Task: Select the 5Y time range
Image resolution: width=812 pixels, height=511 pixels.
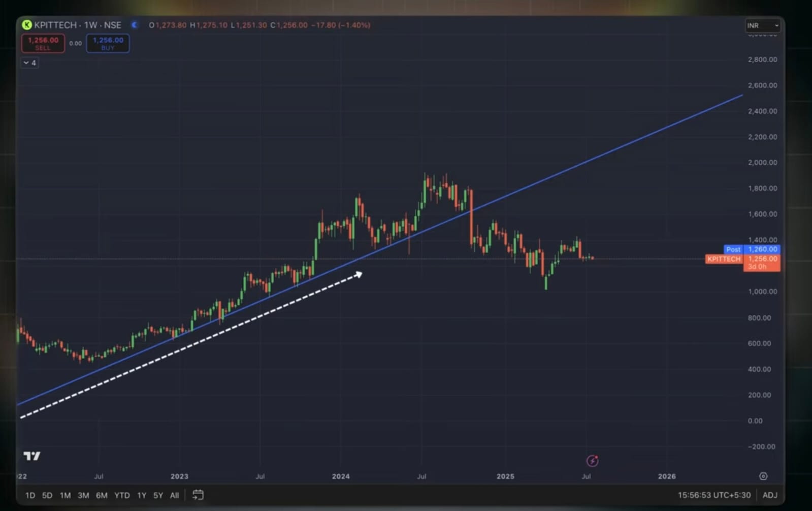Action: point(158,495)
